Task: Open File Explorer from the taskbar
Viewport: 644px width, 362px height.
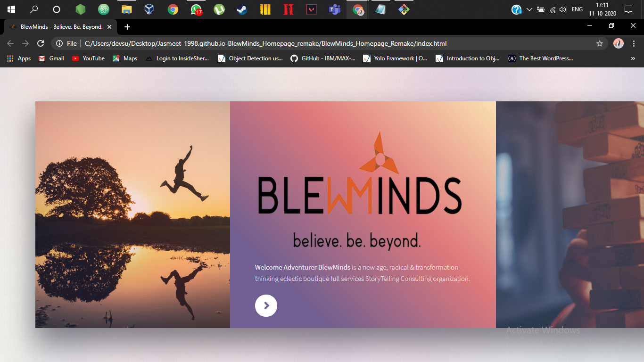Action: (x=126, y=9)
